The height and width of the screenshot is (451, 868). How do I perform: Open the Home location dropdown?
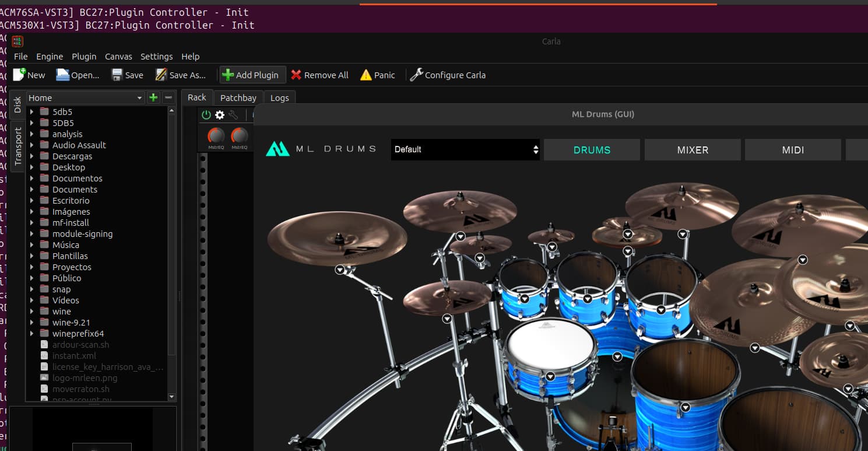(85, 98)
